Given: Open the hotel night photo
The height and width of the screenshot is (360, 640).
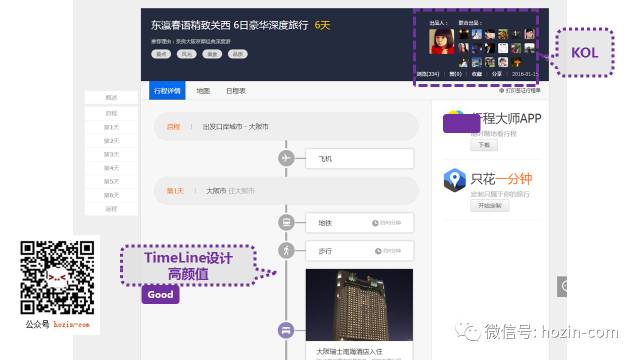Looking at the screenshot, I should [x=359, y=305].
